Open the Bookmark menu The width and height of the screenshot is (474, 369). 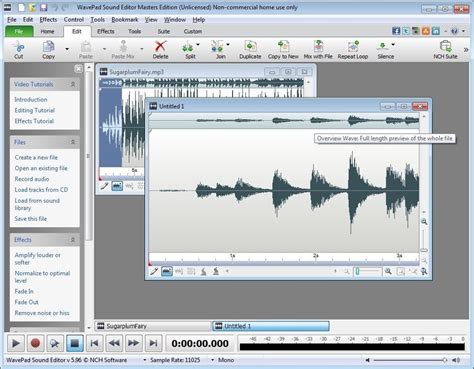click(125, 20)
